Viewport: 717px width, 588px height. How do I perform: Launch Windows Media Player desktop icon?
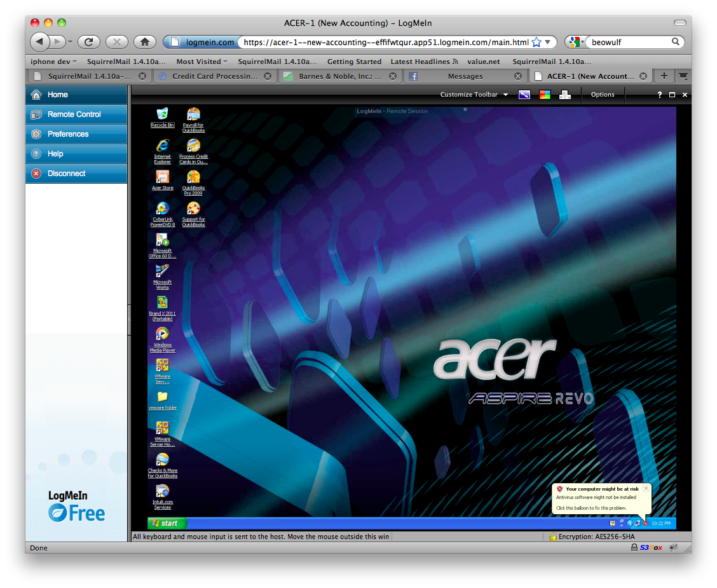point(162,340)
